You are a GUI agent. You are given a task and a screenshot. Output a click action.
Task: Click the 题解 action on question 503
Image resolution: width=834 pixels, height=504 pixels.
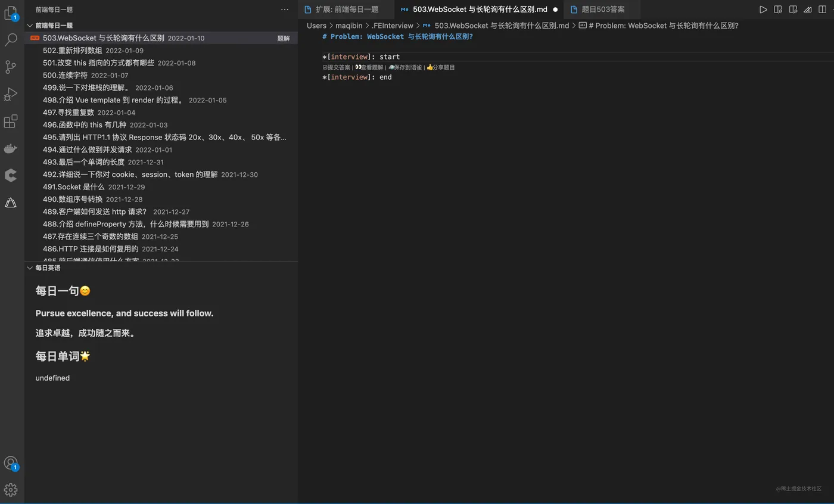coord(284,38)
